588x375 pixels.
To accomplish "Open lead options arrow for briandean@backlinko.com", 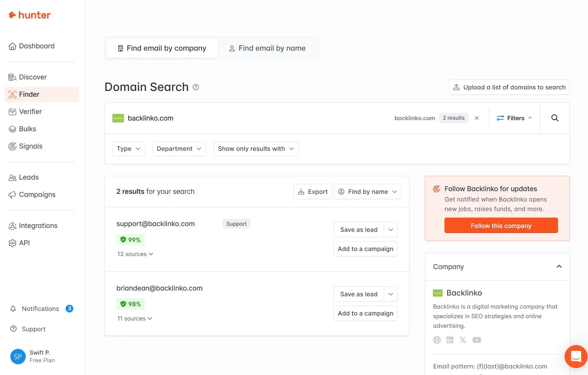I will click(391, 294).
